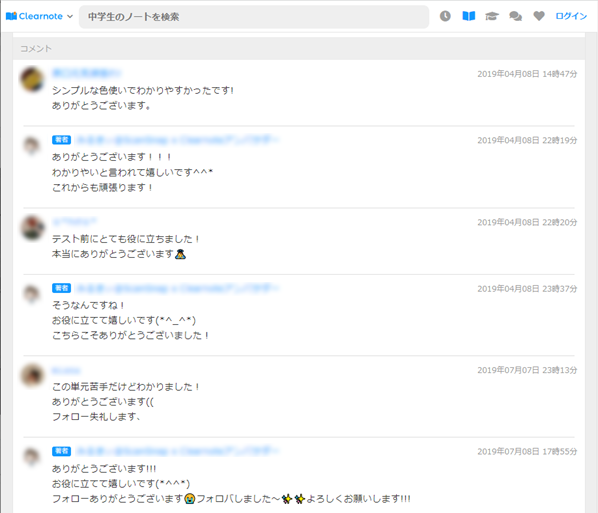Open author name link on 22時19分 comment
The height and width of the screenshot is (513, 598).
177,140
